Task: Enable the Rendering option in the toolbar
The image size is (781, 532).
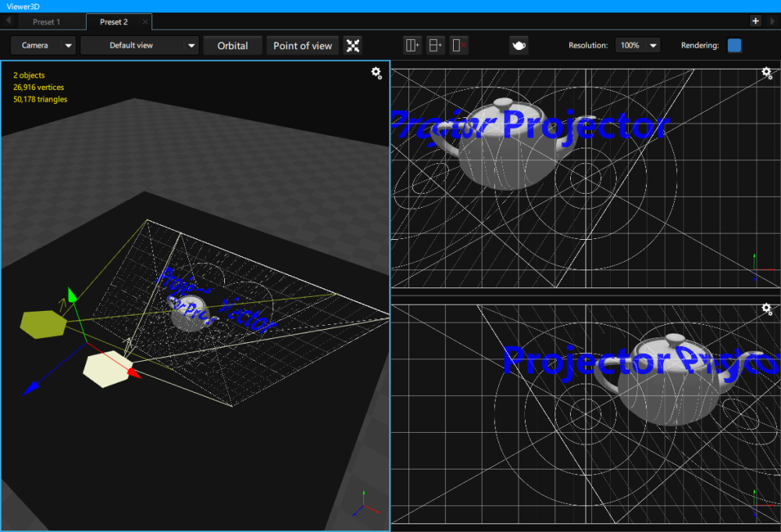Action: 733,45
